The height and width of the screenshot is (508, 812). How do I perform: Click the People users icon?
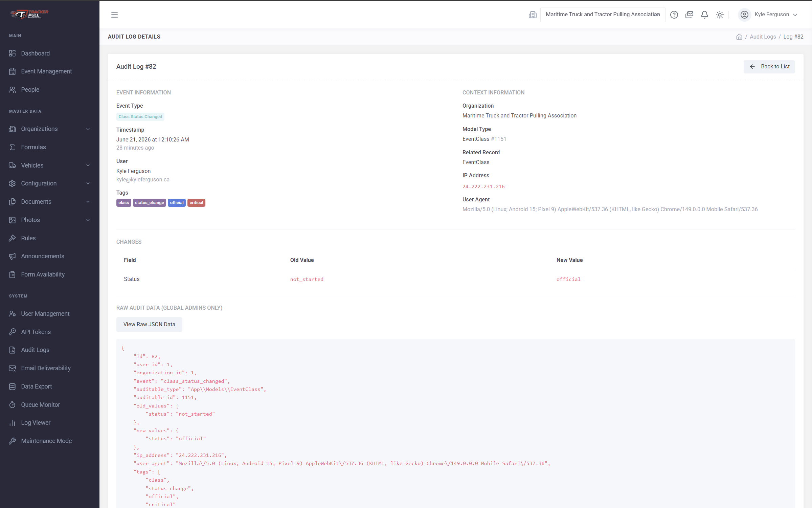point(12,90)
